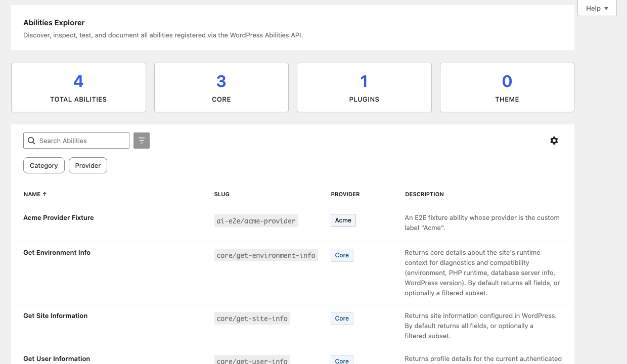Click the ai-e2e/acme-provider slug
The height and width of the screenshot is (364, 627).
click(x=256, y=220)
